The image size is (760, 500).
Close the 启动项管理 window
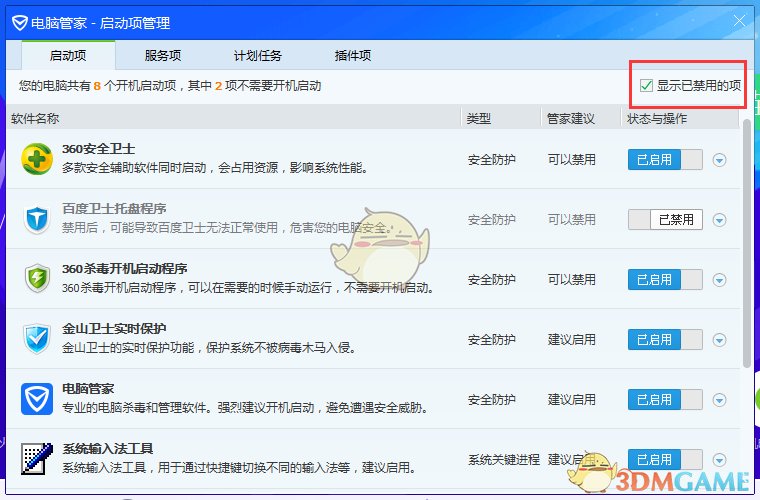click(x=739, y=21)
